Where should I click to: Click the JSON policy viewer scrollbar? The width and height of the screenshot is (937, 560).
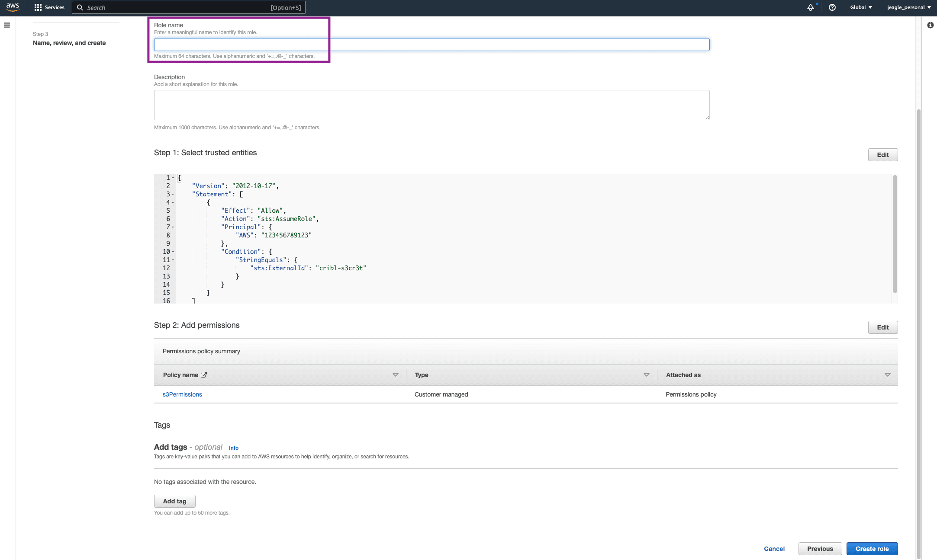(x=895, y=234)
